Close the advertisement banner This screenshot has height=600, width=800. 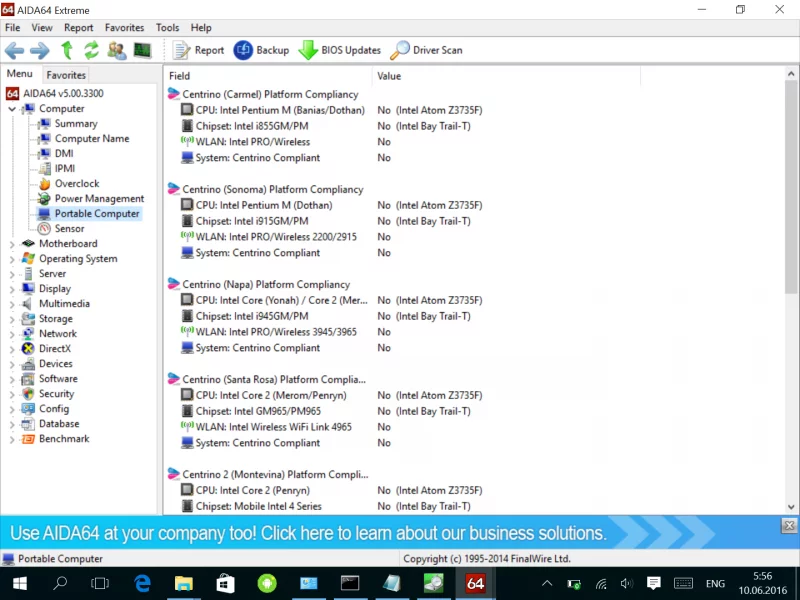[x=789, y=526]
